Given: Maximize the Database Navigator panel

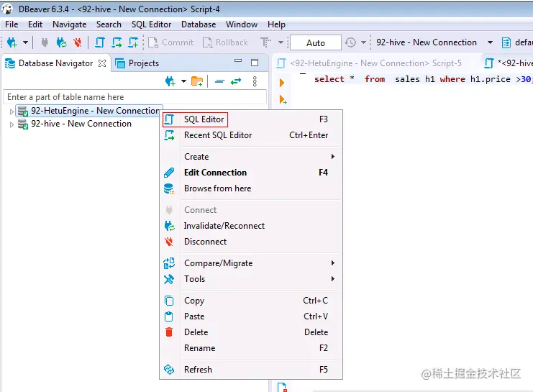Looking at the screenshot, I should point(255,63).
